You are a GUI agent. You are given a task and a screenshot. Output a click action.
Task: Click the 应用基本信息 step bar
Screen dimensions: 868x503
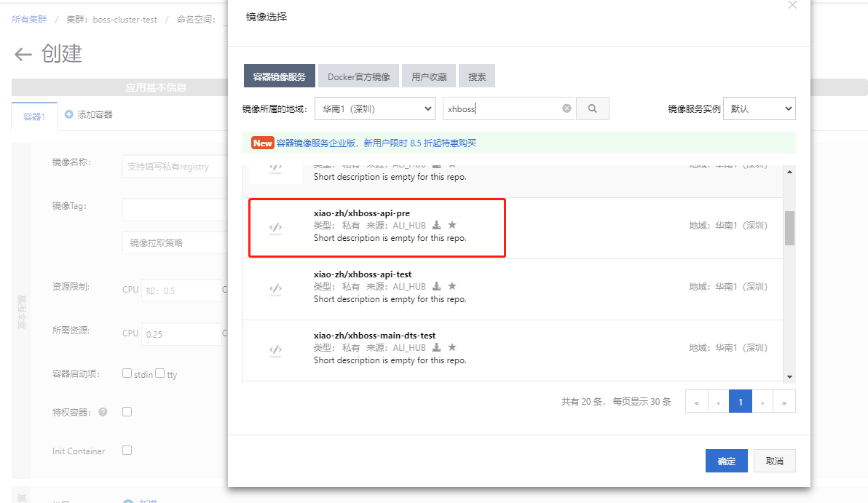pyautogui.click(x=119, y=87)
